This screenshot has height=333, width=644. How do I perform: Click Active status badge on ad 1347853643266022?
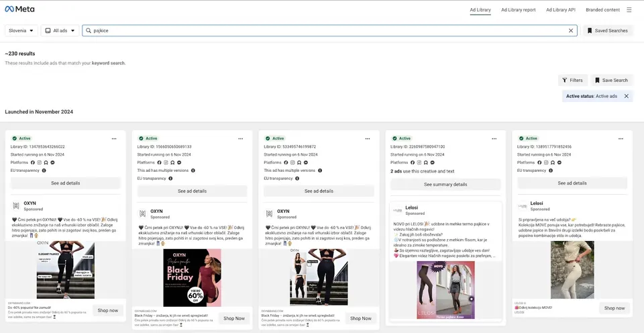pyautogui.click(x=21, y=138)
